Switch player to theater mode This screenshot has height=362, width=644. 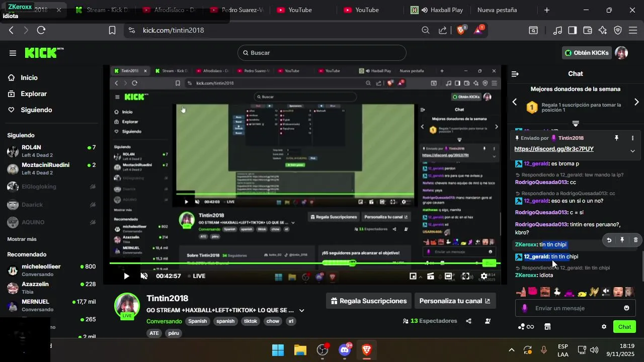tap(448, 276)
